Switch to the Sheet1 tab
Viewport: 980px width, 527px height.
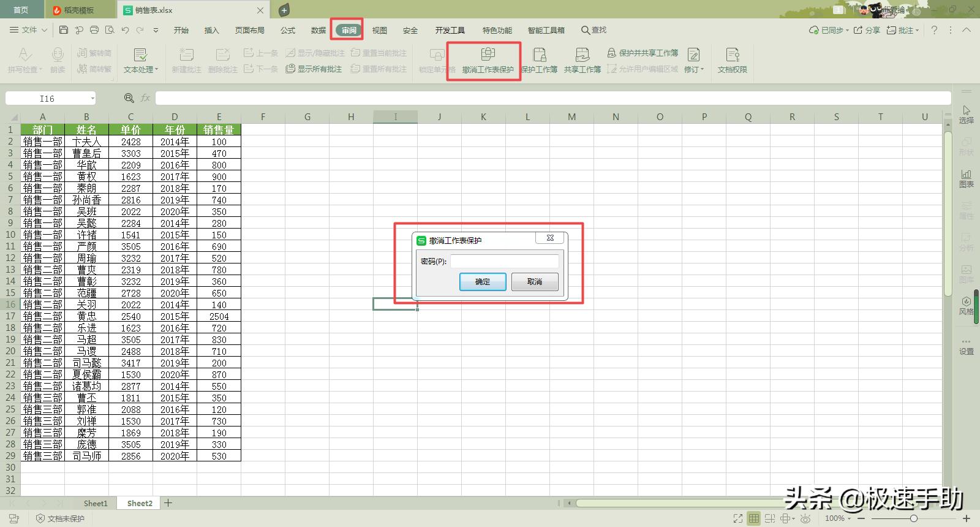point(96,503)
